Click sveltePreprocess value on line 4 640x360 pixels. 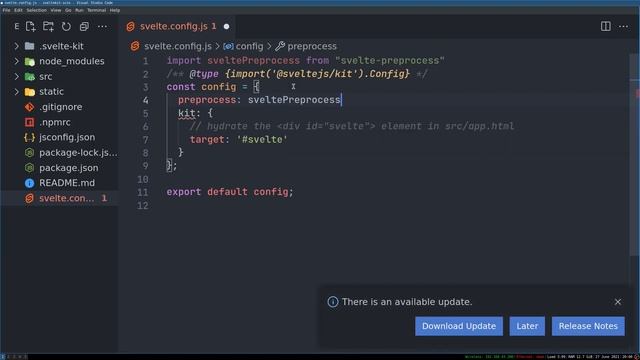click(x=294, y=100)
